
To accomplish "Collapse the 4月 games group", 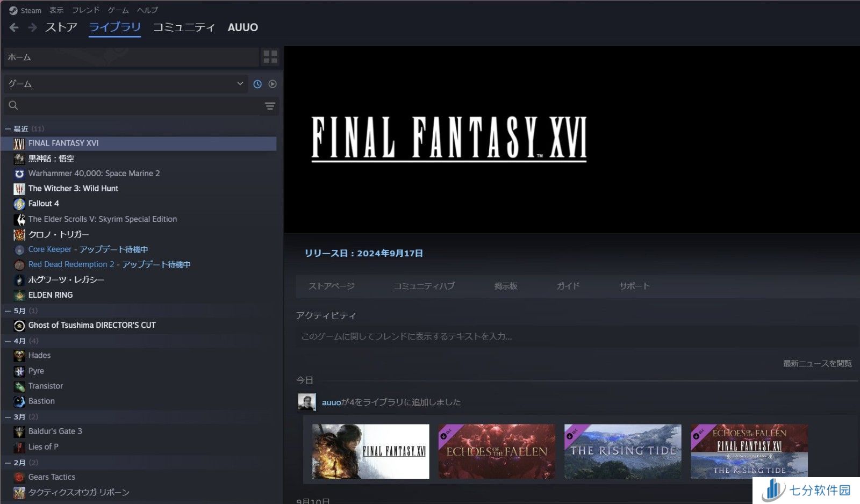I will [8, 341].
